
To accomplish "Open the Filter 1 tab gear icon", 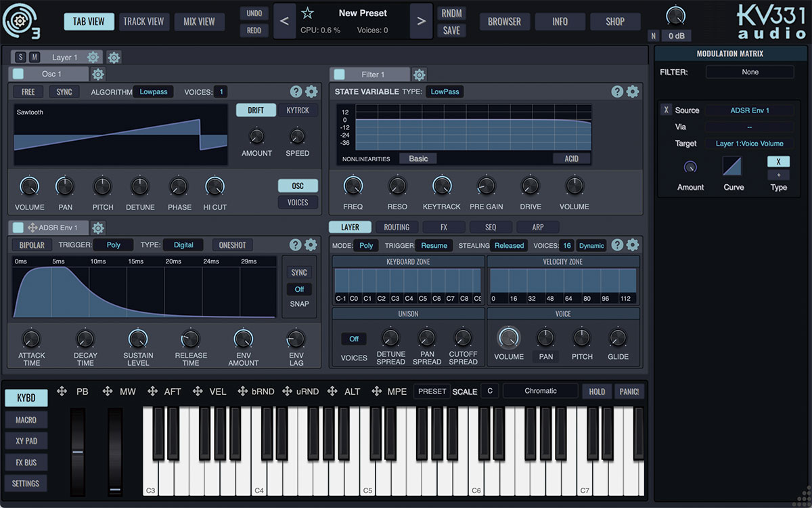I will coord(419,75).
